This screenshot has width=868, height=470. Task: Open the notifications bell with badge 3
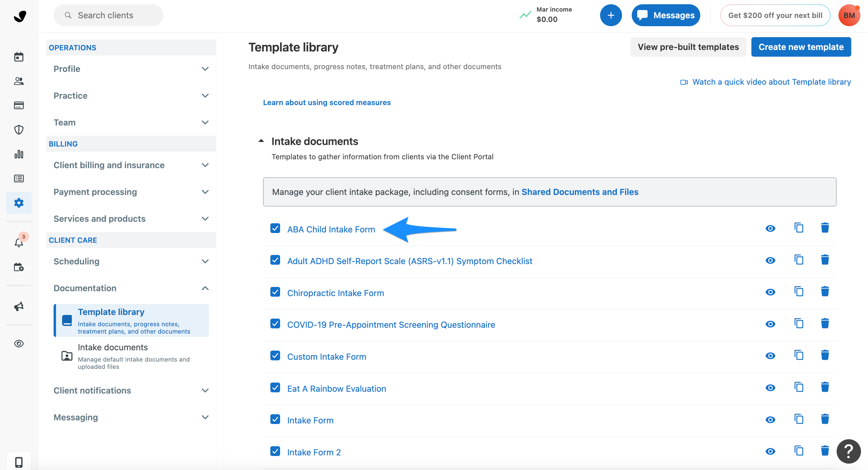click(x=19, y=242)
